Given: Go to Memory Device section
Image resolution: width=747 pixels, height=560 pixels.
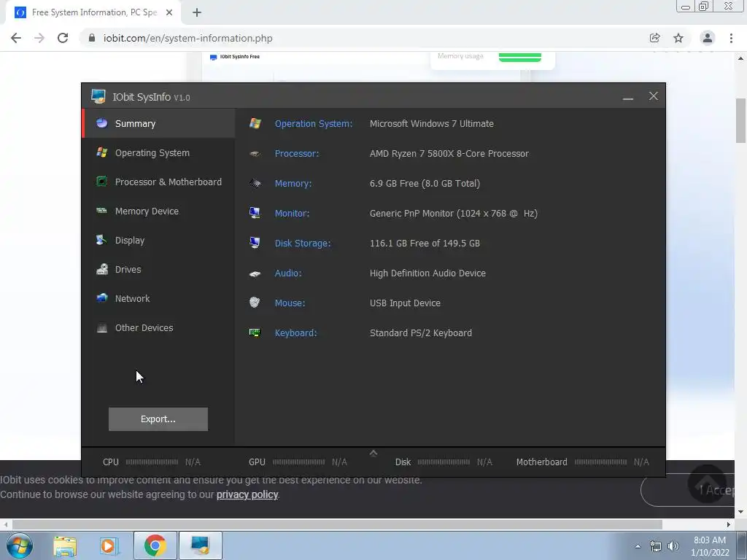Looking at the screenshot, I should point(159,211).
